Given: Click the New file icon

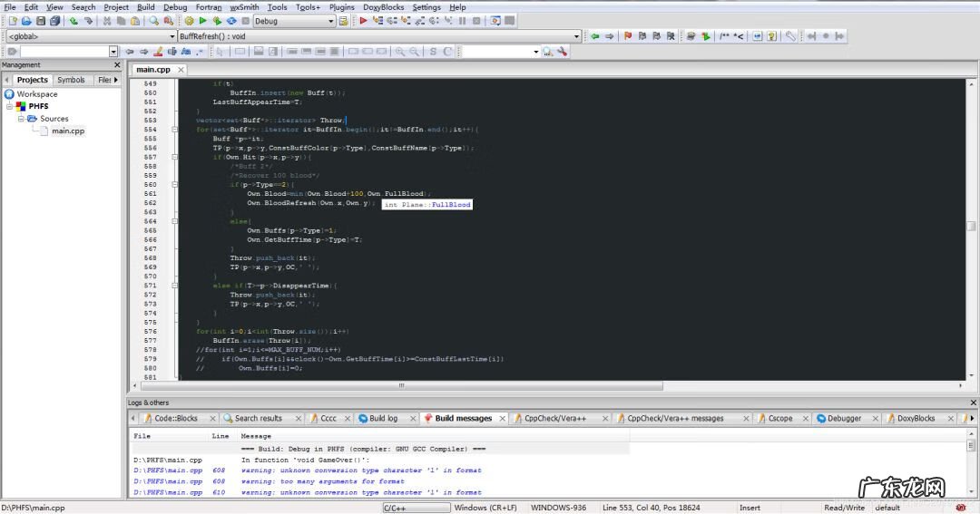Looking at the screenshot, I should (x=12, y=21).
